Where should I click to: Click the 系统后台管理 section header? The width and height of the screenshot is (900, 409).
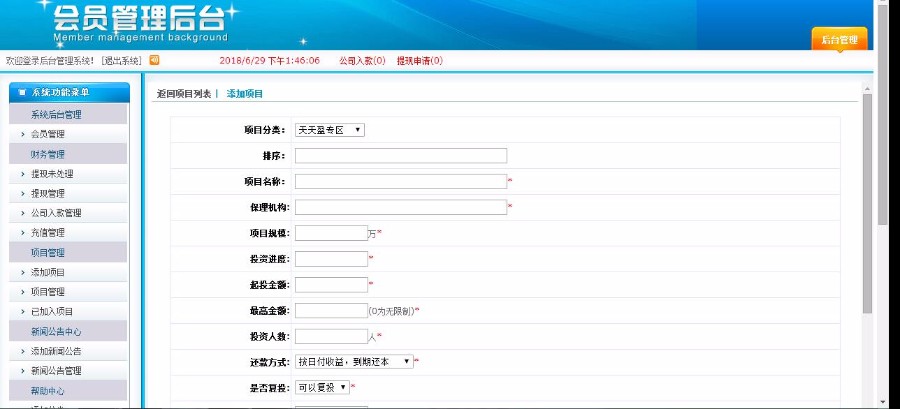click(68, 114)
